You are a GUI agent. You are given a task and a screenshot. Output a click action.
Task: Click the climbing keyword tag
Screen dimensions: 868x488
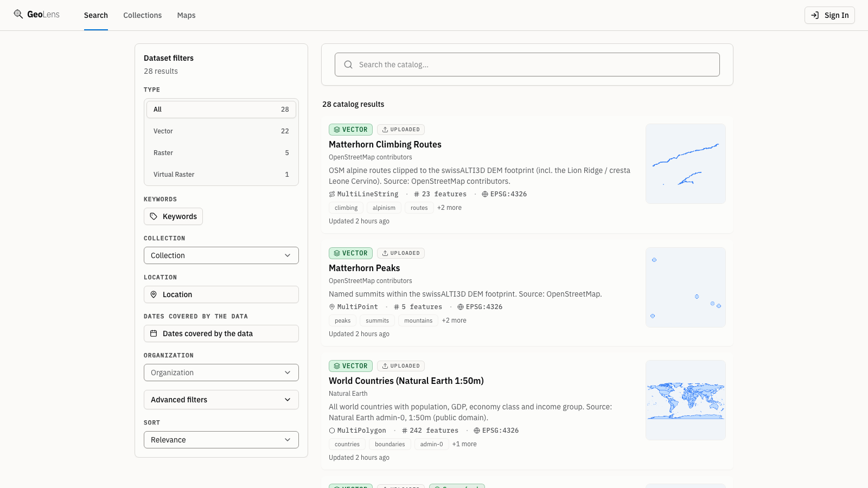[x=346, y=208]
